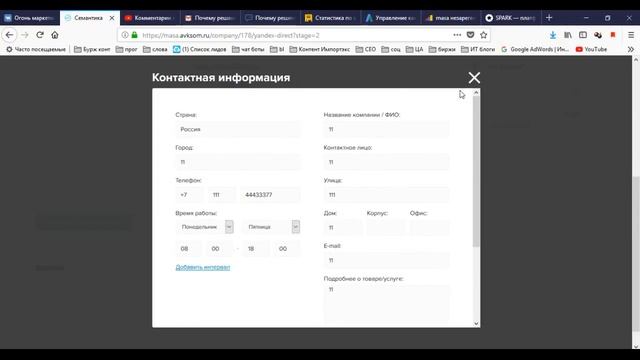Close the Семантика tab

[112, 18]
